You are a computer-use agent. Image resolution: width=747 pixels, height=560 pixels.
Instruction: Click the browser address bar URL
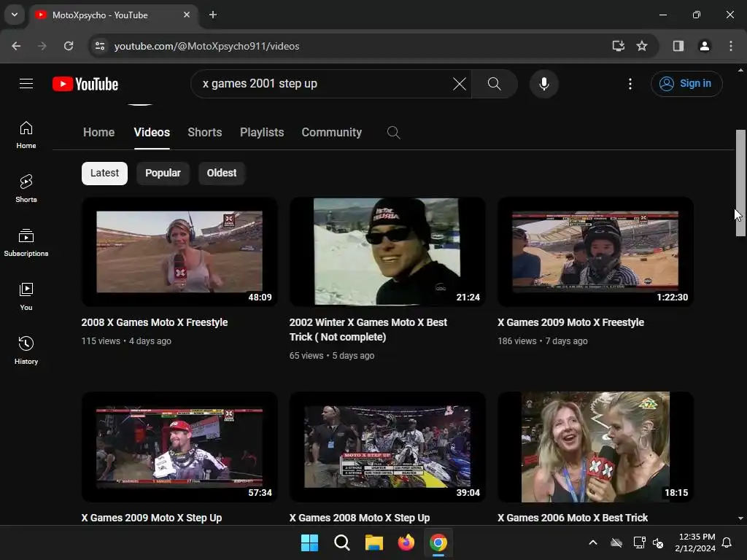click(x=206, y=46)
